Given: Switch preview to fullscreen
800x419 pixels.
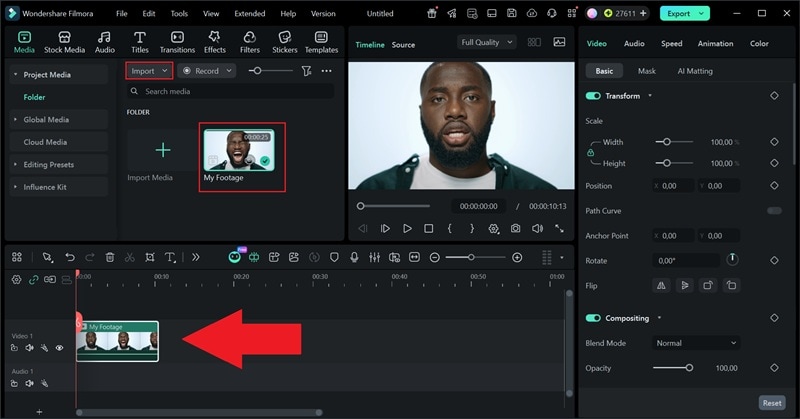Looking at the screenshot, I should coord(559,229).
